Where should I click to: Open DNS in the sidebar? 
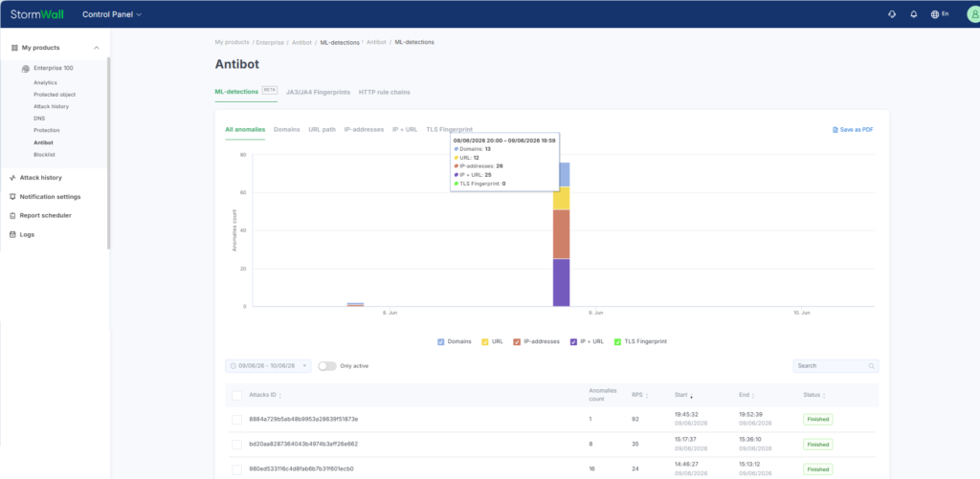[39, 118]
